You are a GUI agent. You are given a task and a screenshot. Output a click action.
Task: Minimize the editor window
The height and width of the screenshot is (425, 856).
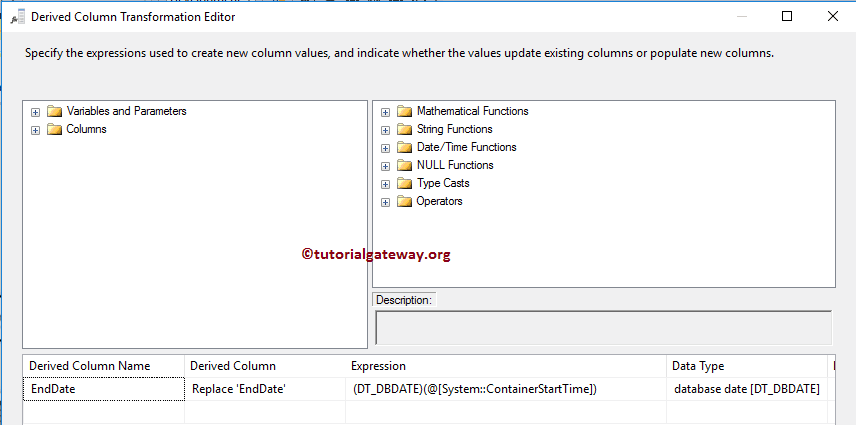(x=741, y=16)
